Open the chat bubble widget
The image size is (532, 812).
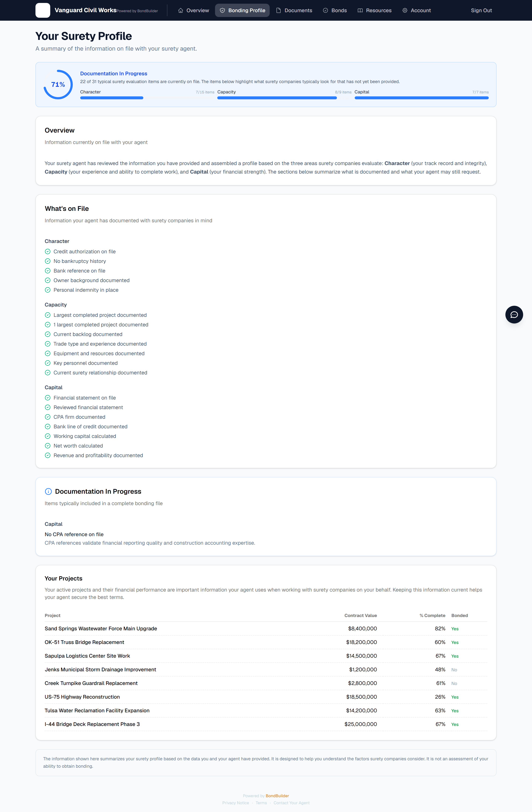tap(514, 315)
